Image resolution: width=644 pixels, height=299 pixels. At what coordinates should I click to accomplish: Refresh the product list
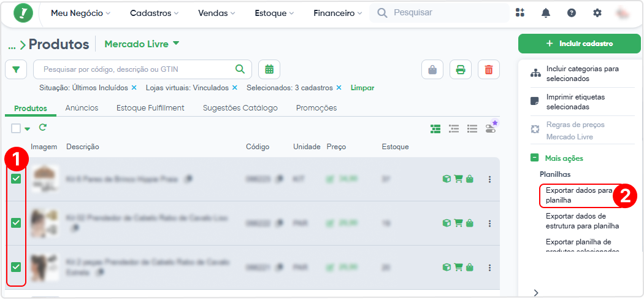(x=43, y=128)
